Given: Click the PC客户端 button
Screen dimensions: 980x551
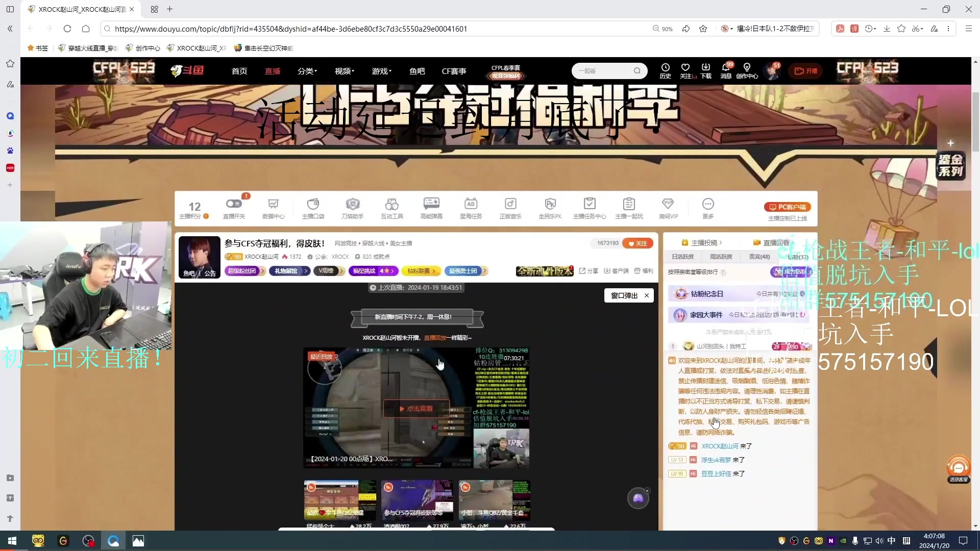Looking at the screenshot, I should coord(787,207).
